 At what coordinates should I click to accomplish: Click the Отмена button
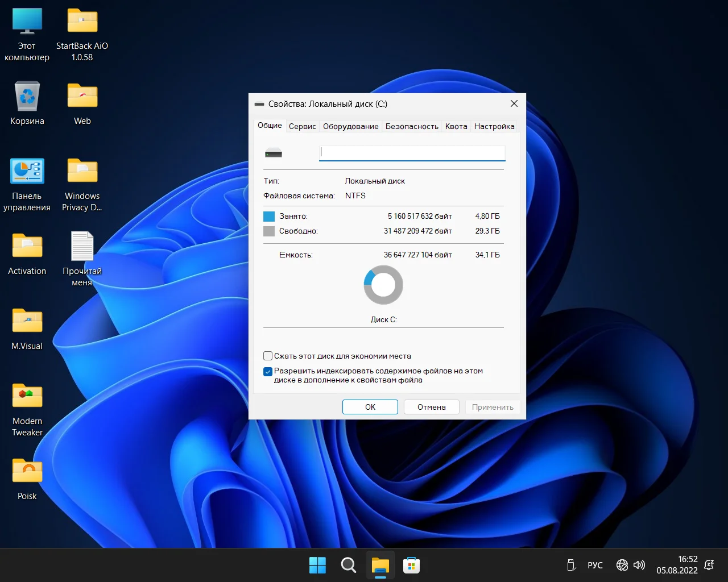pyautogui.click(x=431, y=407)
